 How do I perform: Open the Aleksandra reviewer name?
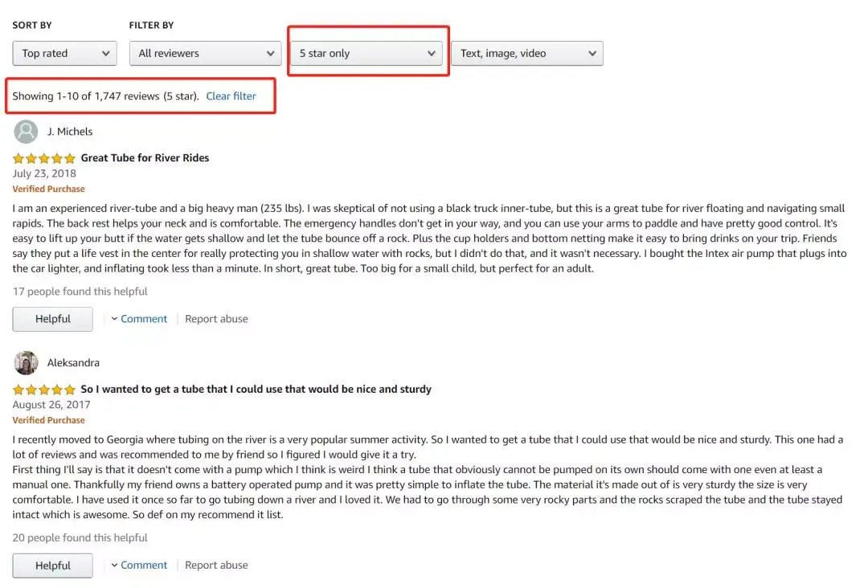[x=73, y=363]
